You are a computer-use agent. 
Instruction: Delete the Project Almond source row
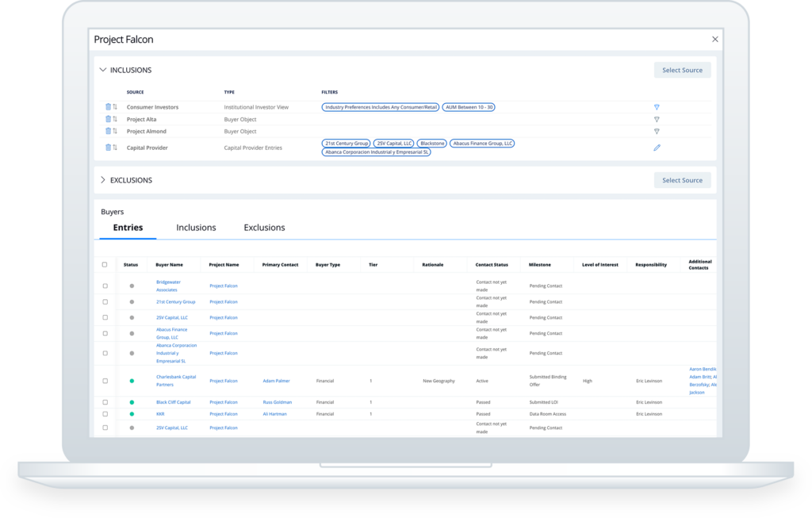tap(108, 131)
